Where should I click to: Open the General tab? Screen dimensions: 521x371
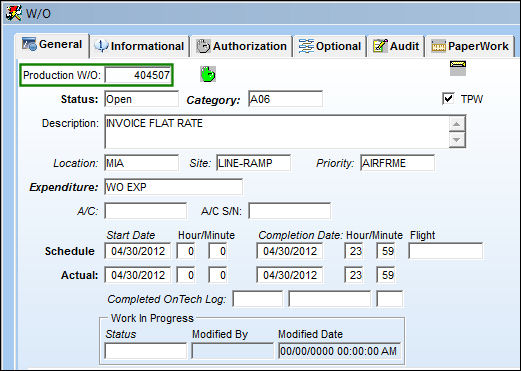52,45
